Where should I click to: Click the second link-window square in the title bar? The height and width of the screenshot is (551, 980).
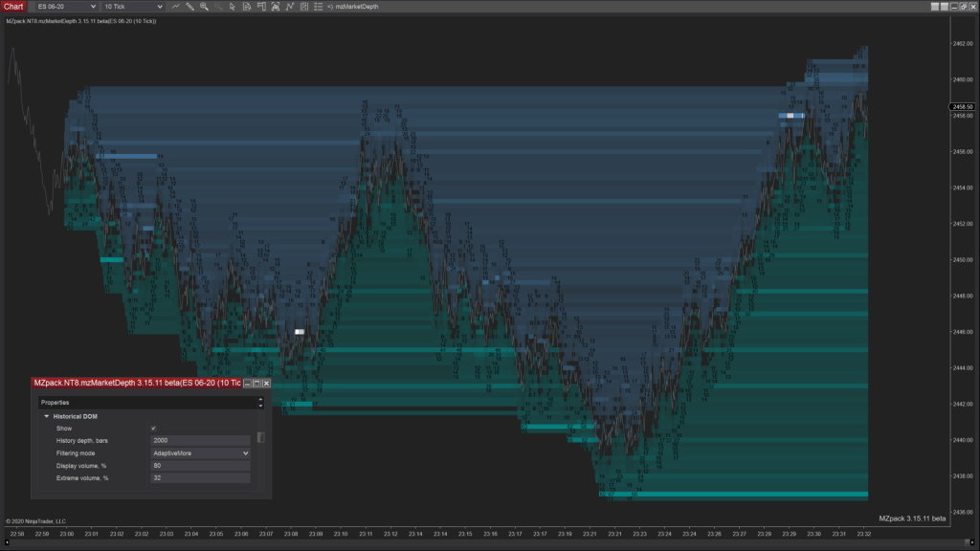click(945, 7)
